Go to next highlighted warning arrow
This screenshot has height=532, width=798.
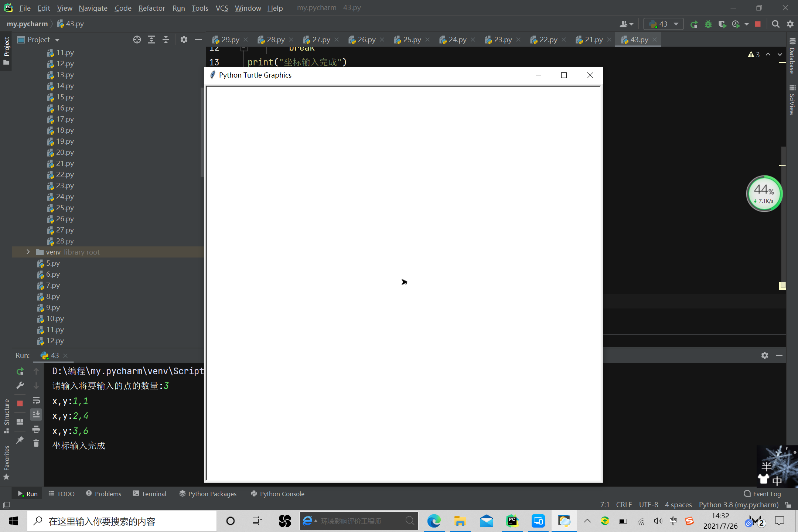pyautogui.click(x=780, y=54)
